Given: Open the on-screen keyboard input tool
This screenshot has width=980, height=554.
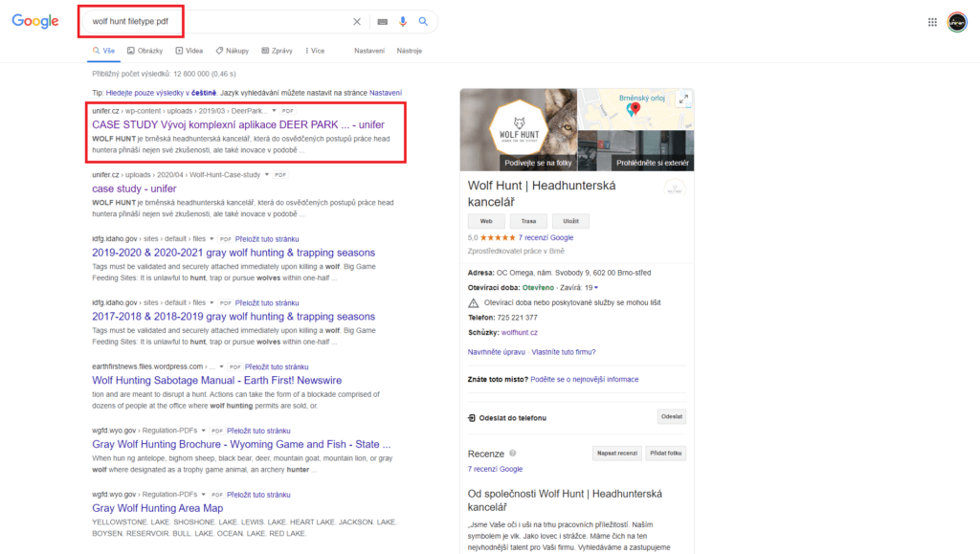Looking at the screenshot, I should [383, 21].
